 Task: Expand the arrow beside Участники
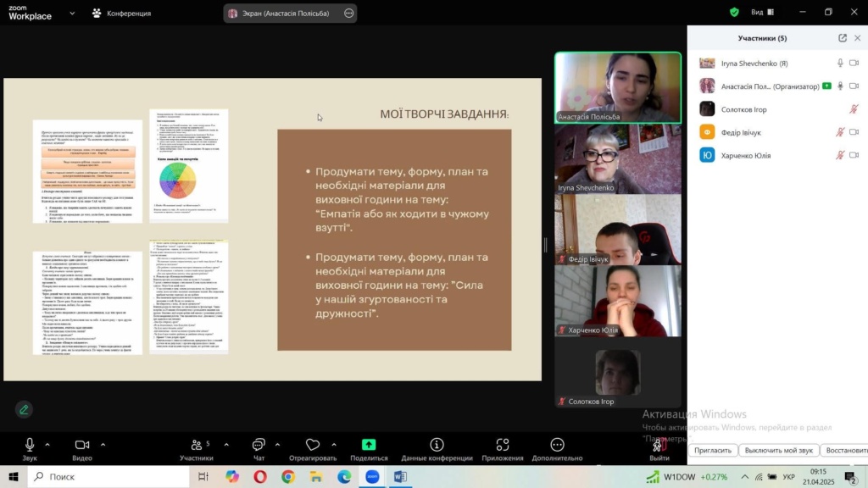(226, 444)
